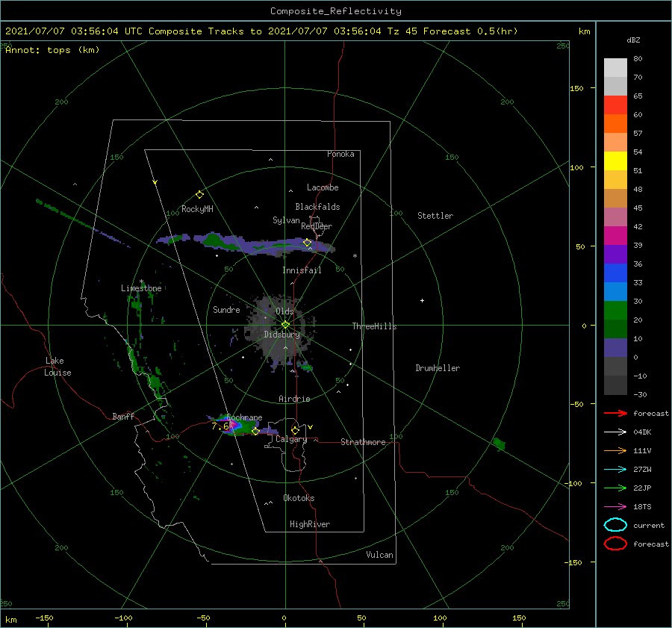Click the red forecast arrow legend icon
This screenshot has width=672, height=628.
pyautogui.click(x=615, y=413)
